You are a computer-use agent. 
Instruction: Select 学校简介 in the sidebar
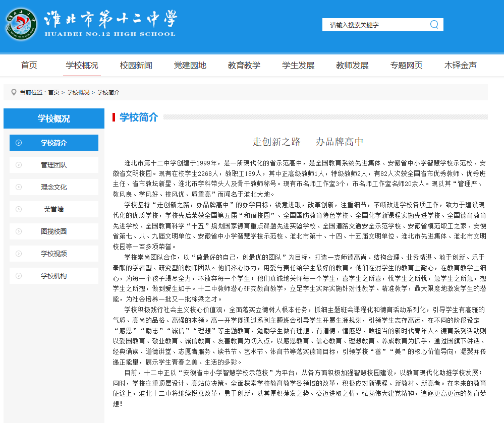(x=54, y=143)
